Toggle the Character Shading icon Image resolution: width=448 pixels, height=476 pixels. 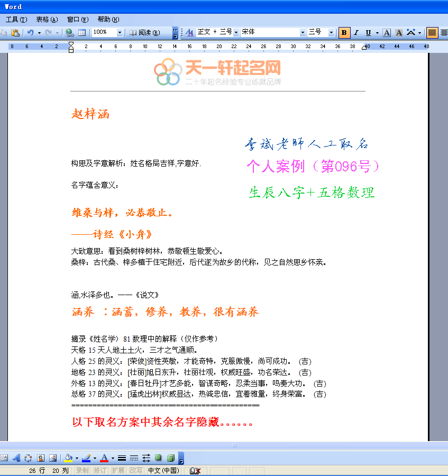[399, 32]
